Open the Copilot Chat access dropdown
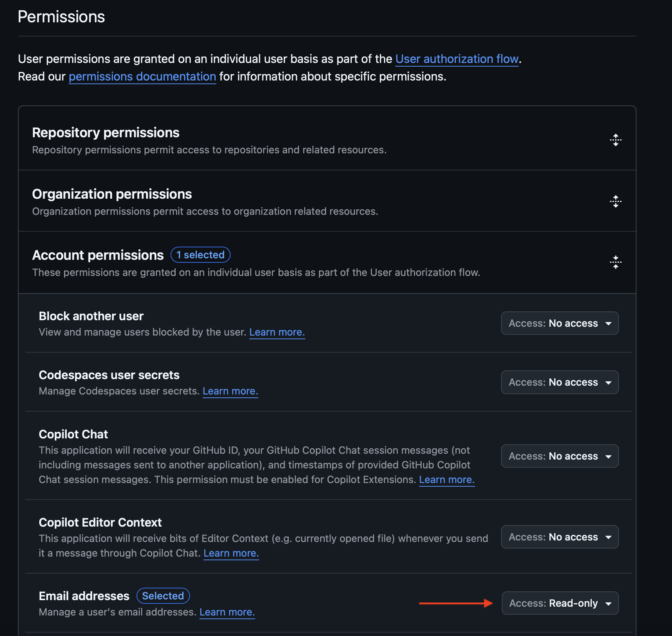672x636 pixels. point(559,456)
